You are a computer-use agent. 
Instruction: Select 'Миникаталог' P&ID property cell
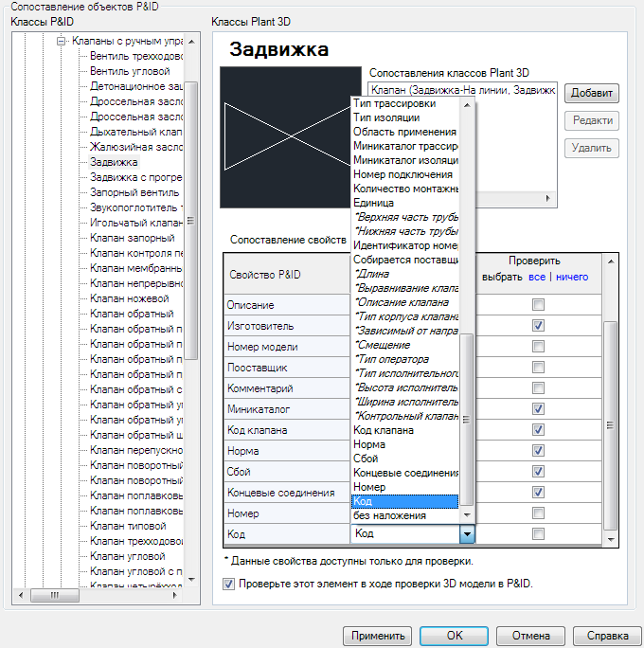(x=287, y=409)
